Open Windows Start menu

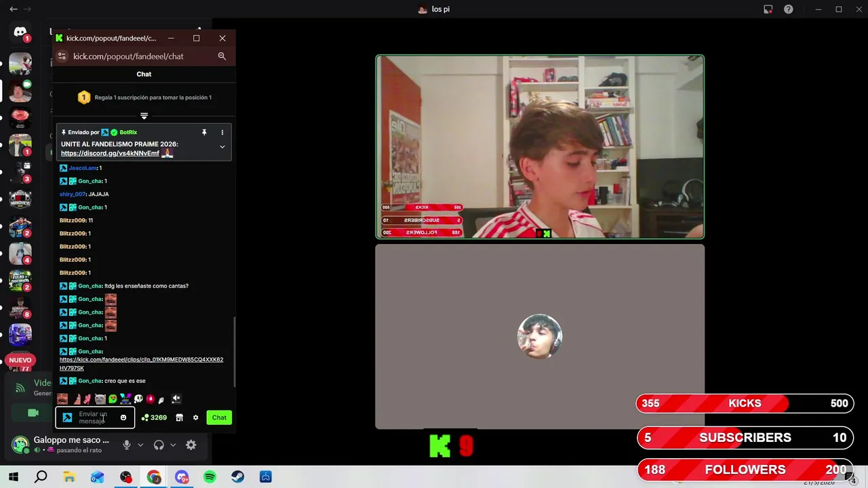[14, 477]
